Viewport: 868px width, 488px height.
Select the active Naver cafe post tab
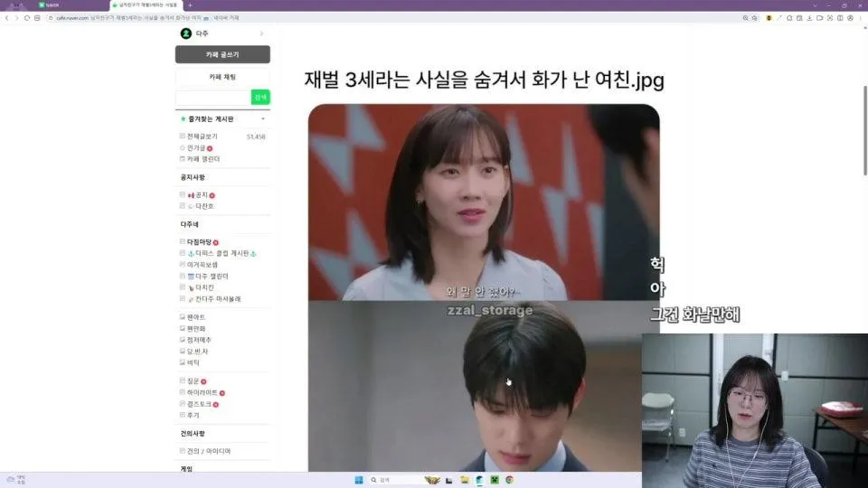tap(145, 5)
